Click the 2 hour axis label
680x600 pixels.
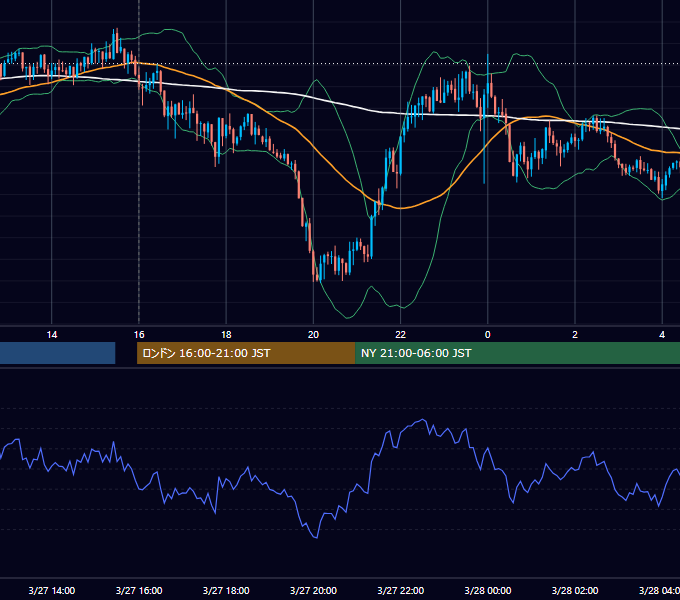point(575,335)
